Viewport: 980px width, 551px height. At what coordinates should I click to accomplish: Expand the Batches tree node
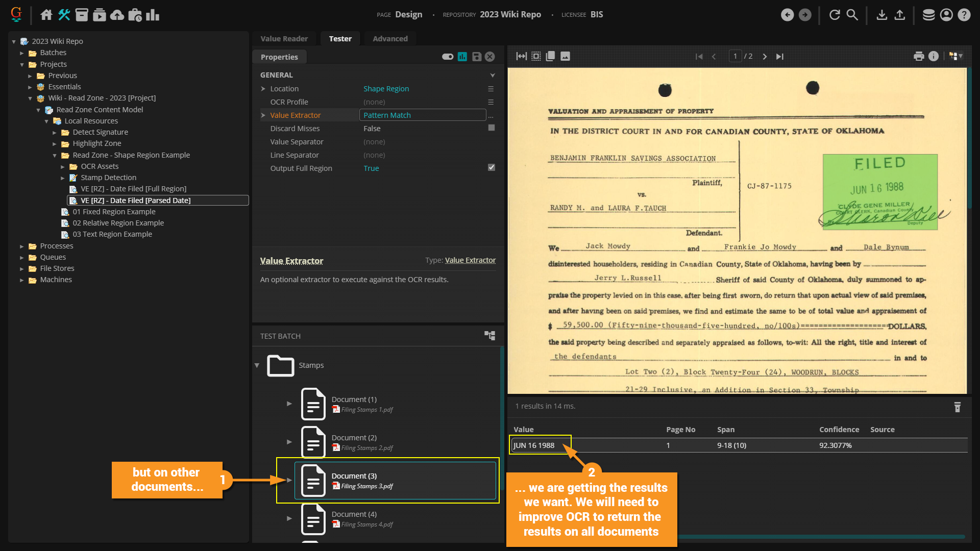[22, 53]
